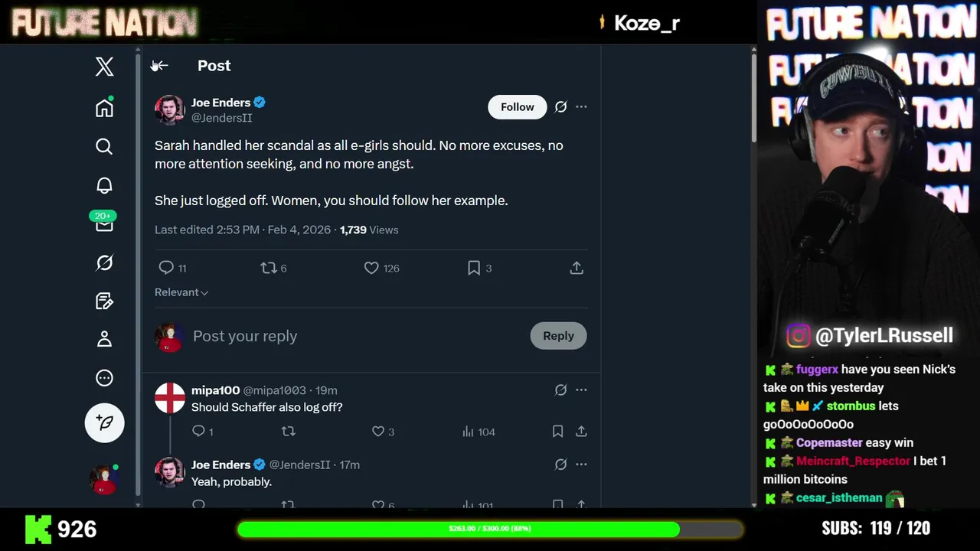Click the page scrollbar
The image size is (980, 551).
tap(753, 99)
